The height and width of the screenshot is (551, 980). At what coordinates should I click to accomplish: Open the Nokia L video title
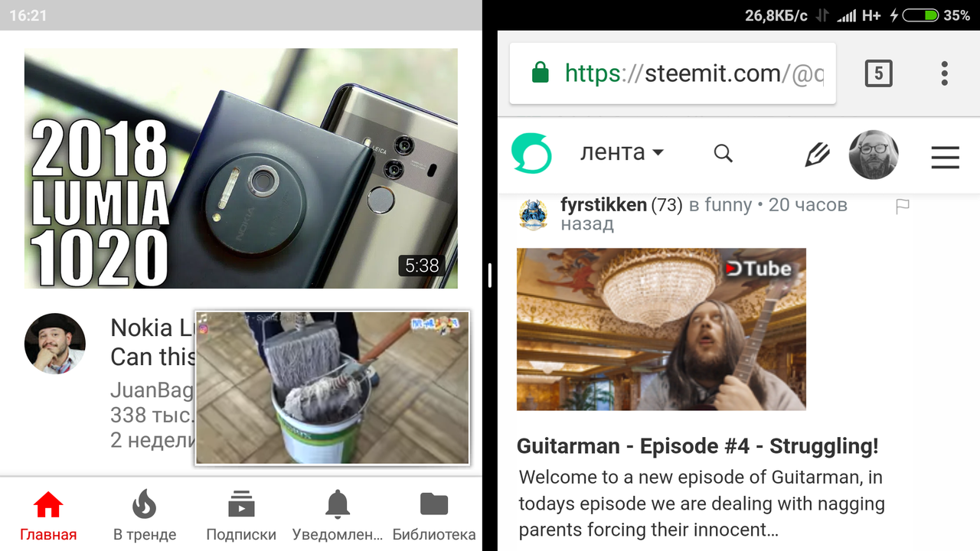tap(152, 342)
